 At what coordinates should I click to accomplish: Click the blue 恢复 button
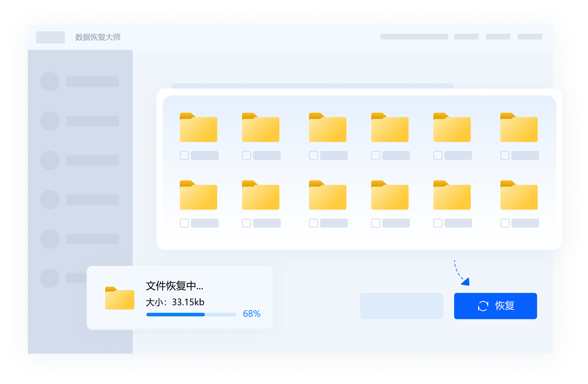point(495,306)
